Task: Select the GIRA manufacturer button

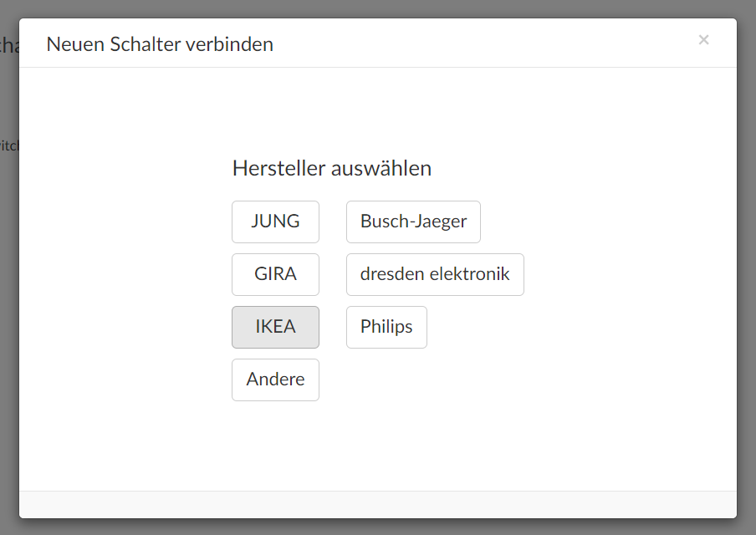Action: click(275, 274)
